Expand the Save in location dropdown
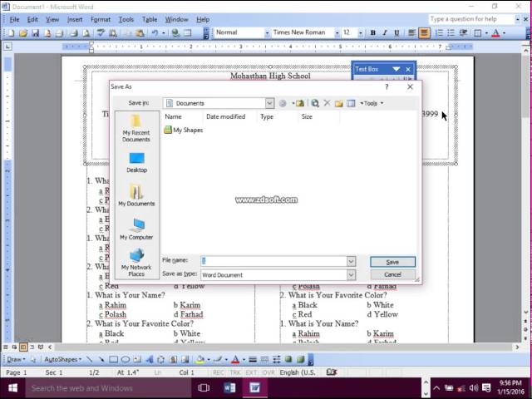The height and width of the screenshot is (399, 532). pos(269,103)
